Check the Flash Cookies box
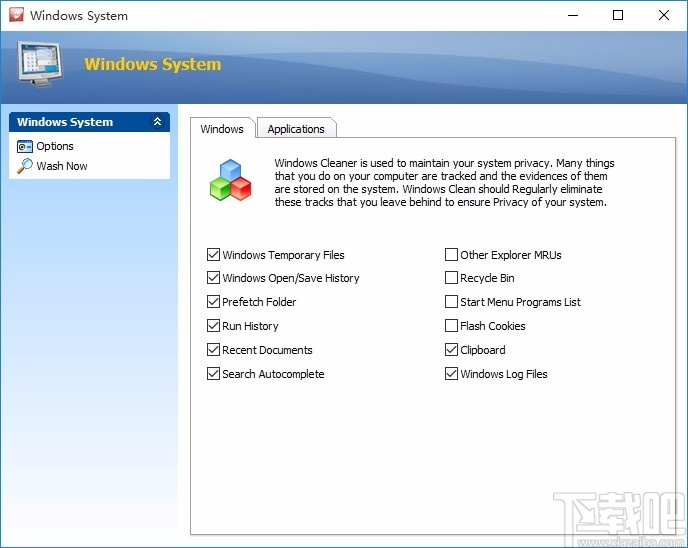 point(451,326)
